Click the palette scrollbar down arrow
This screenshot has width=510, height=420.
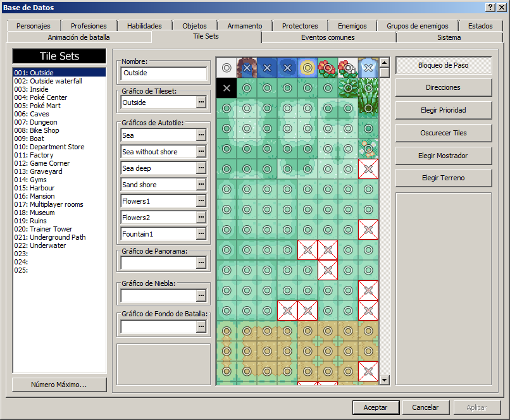point(384,379)
